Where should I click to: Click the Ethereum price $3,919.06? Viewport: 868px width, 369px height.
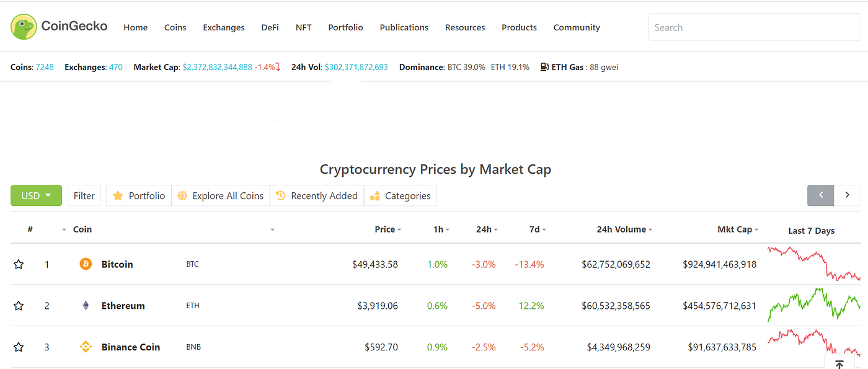coord(378,306)
